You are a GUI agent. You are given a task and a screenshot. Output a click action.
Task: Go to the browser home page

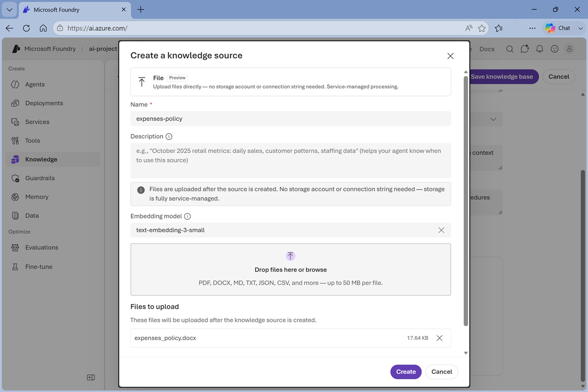point(43,28)
